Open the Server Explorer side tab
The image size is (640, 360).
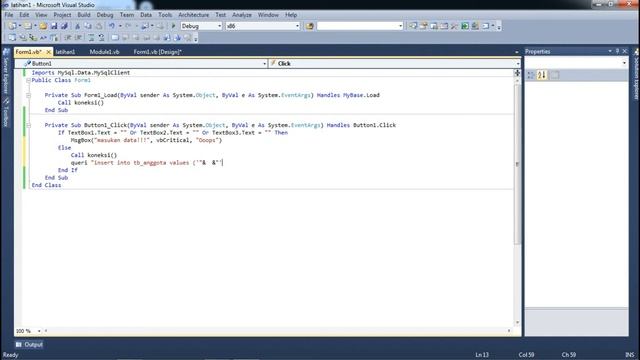pyautogui.click(x=6, y=71)
